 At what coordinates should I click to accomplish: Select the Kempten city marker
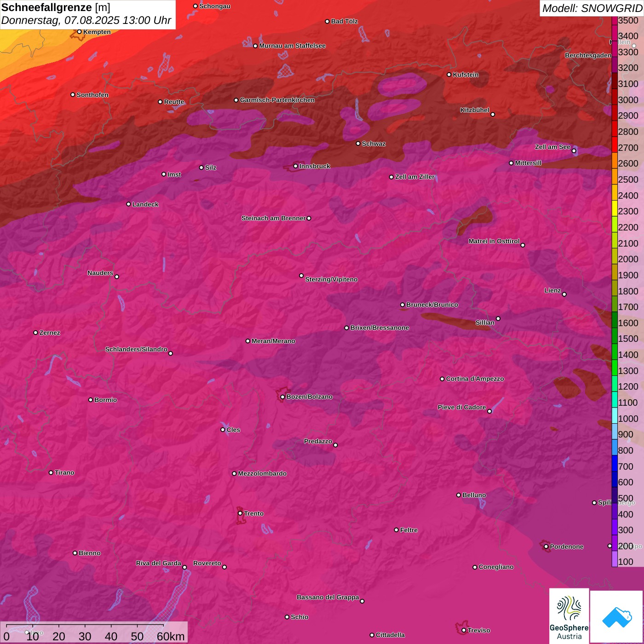pos(79,32)
